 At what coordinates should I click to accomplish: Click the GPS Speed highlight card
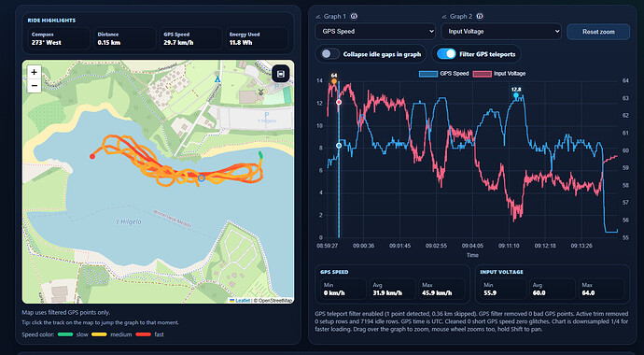191,38
